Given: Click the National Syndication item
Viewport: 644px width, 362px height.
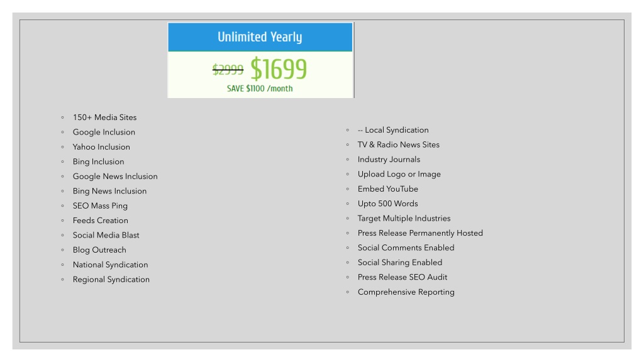Looking at the screenshot, I should click(x=111, y=265).
